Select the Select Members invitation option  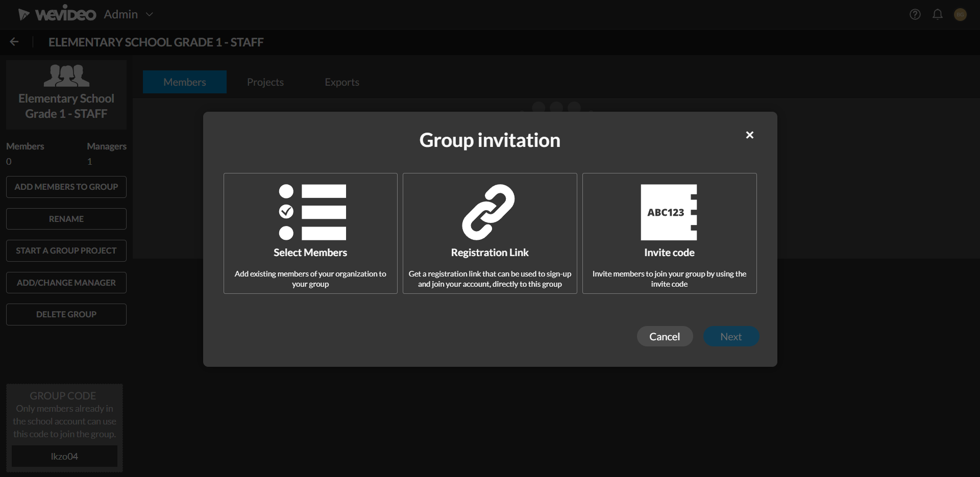point(310,233)
